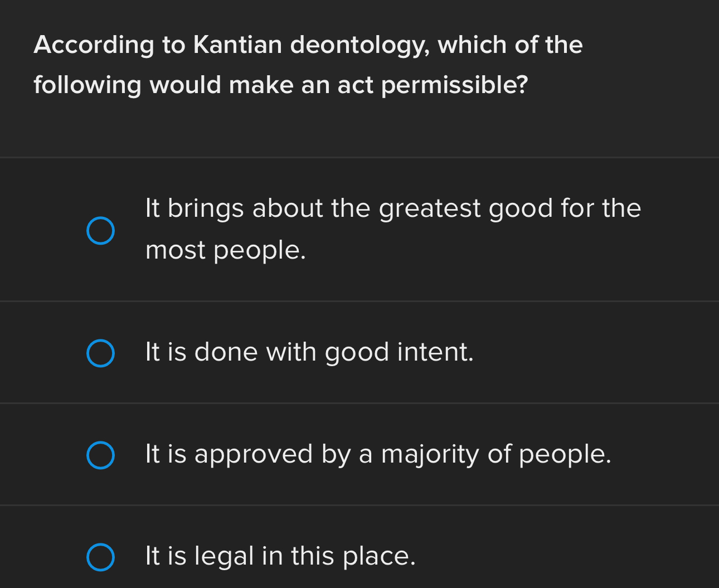This screenshot has width=719, height=588.
Task: Select the radio button for 'It is done with good intent'
Action: tap(101, 352)
